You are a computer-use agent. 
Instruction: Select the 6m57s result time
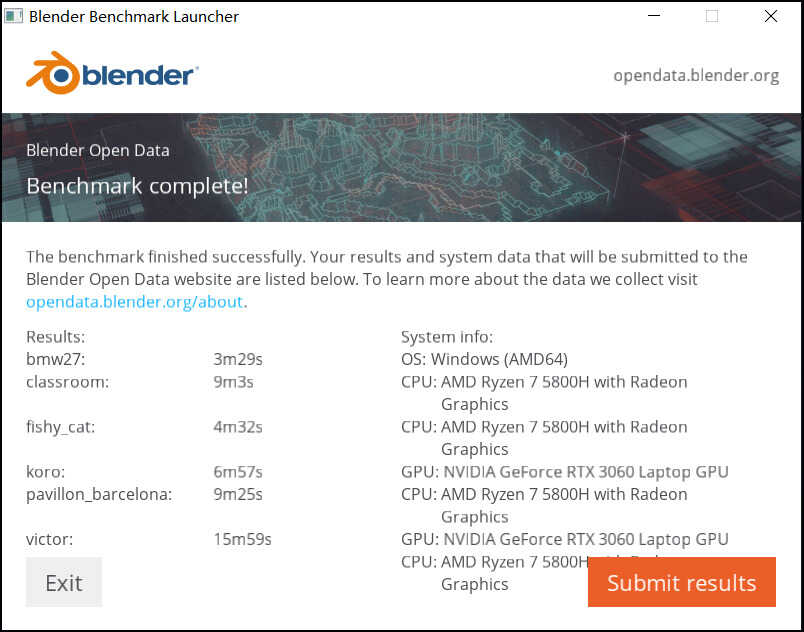coord(238,472)
